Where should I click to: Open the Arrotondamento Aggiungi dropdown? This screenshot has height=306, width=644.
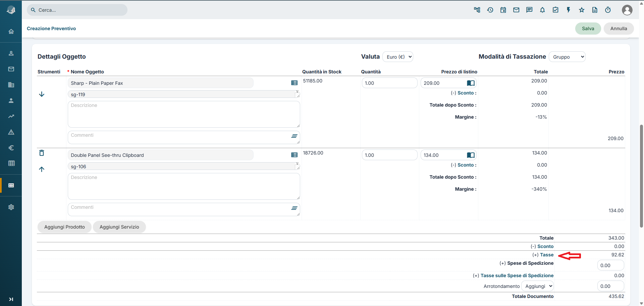point(537,286)
